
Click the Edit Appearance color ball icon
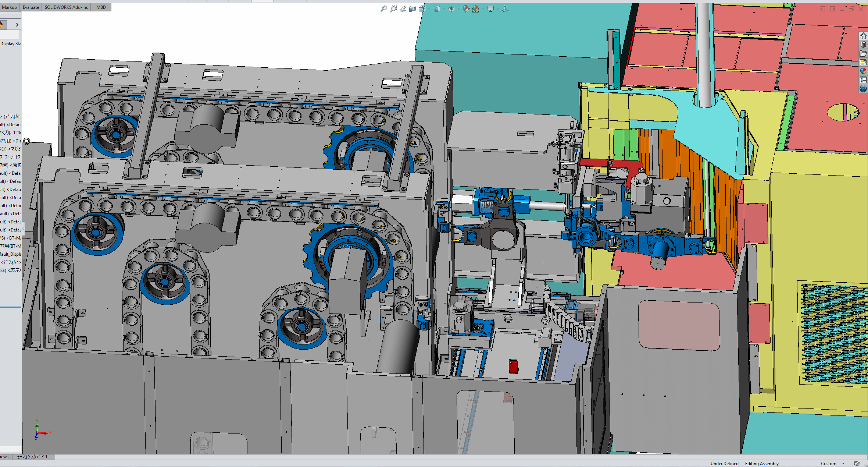466,9
